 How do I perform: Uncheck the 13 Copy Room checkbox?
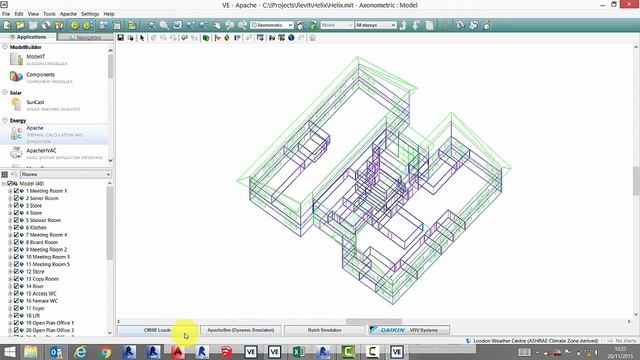[x=17, y=279]
